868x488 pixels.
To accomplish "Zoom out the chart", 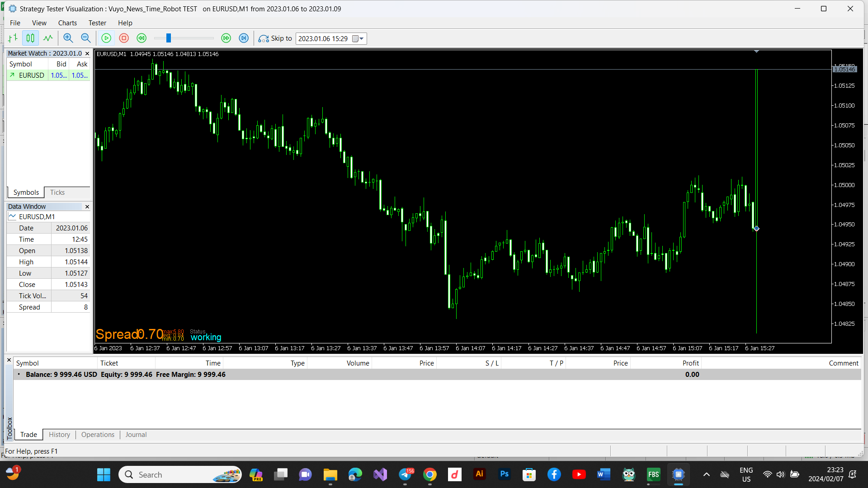I will coord(85,38).
